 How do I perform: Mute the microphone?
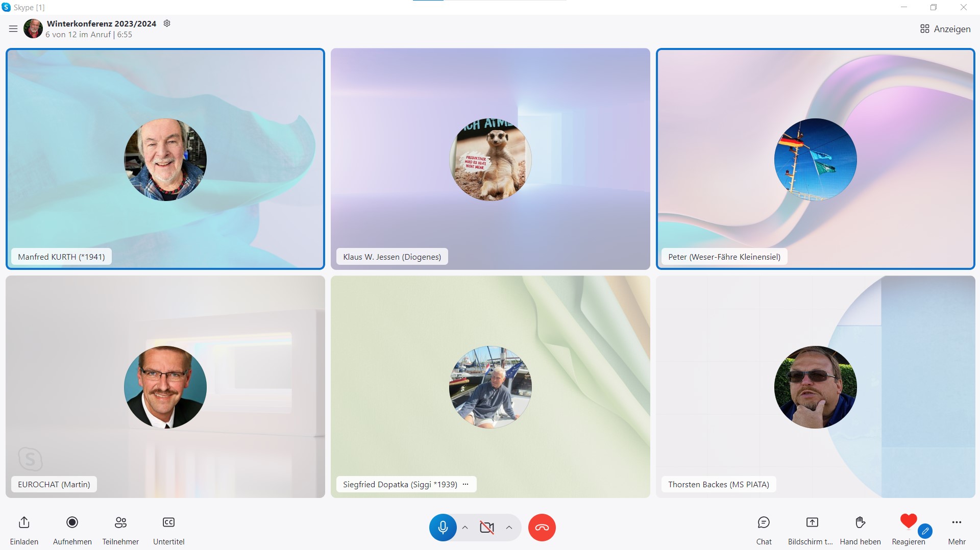pyautogui.click(x=443, y=528)
